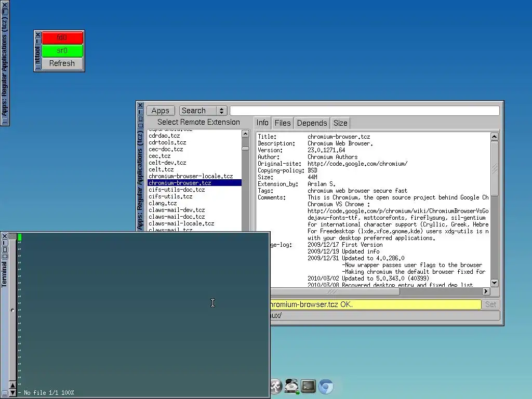Image resolution: width=532 pixels, height=399 pixels.
Task: Switch to the Size tab
Action: click(x=340, y=123)
